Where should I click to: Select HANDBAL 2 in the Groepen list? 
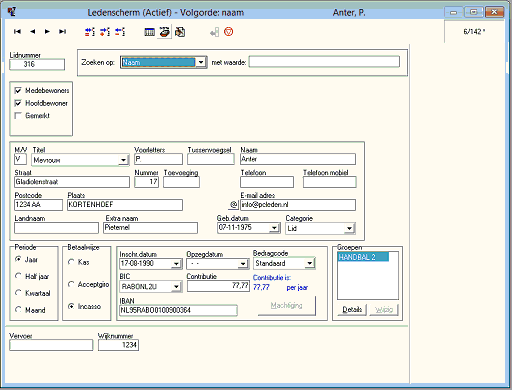363,257
